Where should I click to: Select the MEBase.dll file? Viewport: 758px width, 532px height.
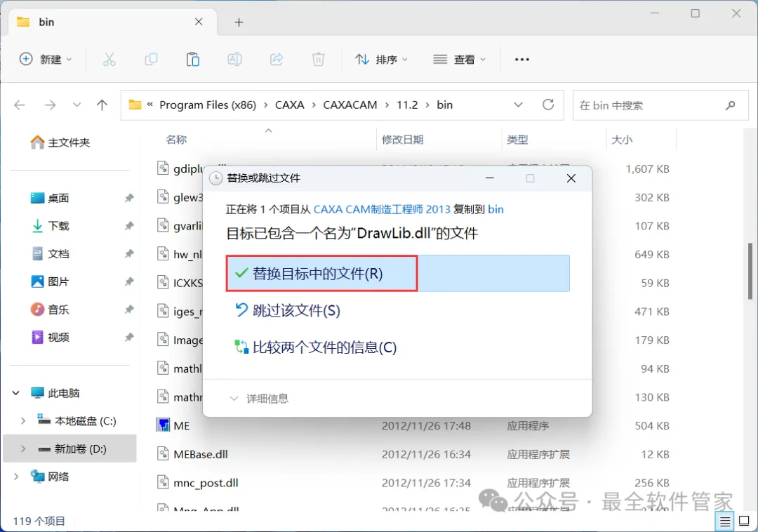click(201, 454)
